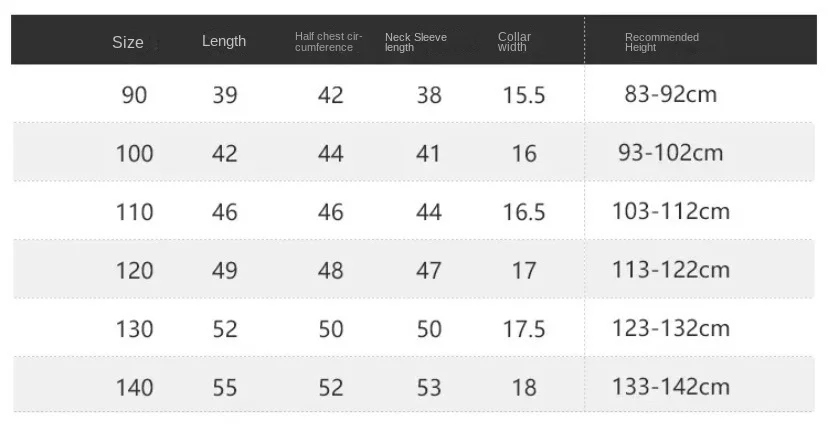Image resolution: width=828 pixels, height=424 pixels.
Task: Select the 133-142cm height value
Action: (670, 387)
